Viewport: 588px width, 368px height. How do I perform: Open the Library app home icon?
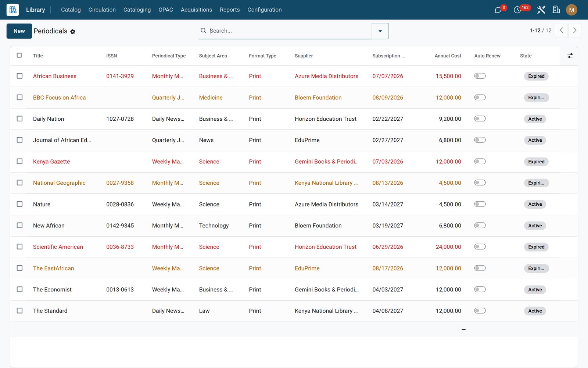tap(12, 10)
